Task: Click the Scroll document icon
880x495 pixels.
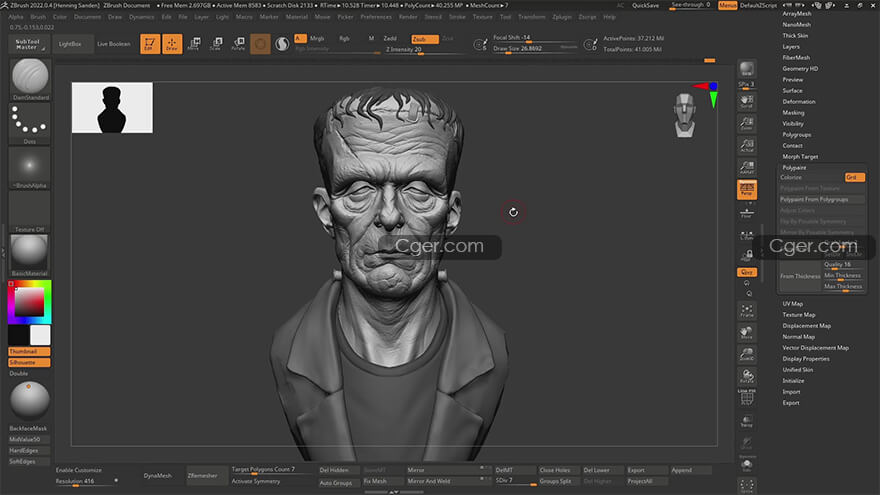Action: point(746,101)
